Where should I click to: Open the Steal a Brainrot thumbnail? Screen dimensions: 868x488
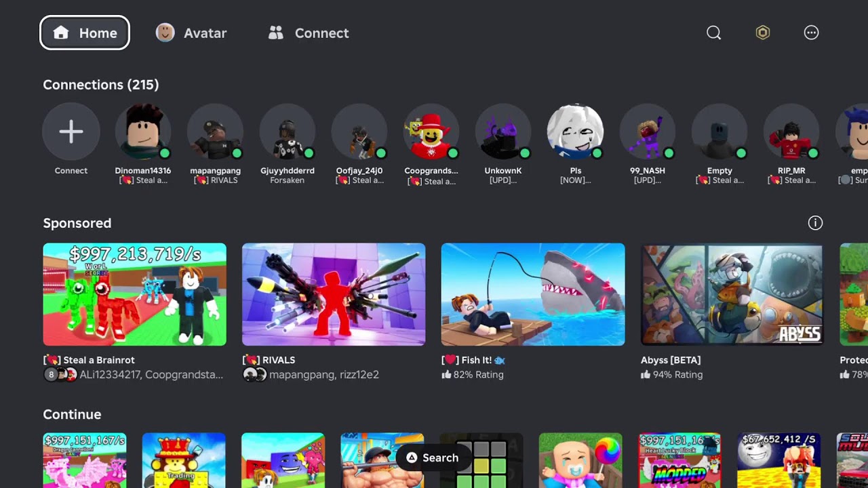click(x=134, y=294)
